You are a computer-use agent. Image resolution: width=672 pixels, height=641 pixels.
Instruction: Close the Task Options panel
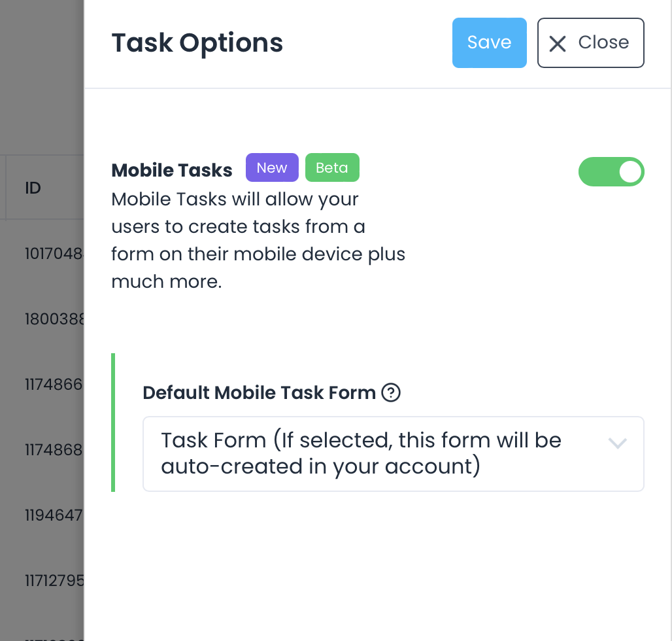[x=590, y=43]
